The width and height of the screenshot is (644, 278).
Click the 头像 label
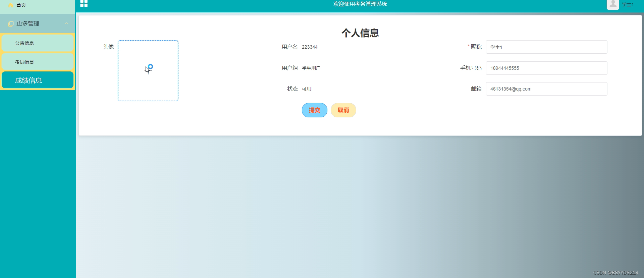click(108, 47)
